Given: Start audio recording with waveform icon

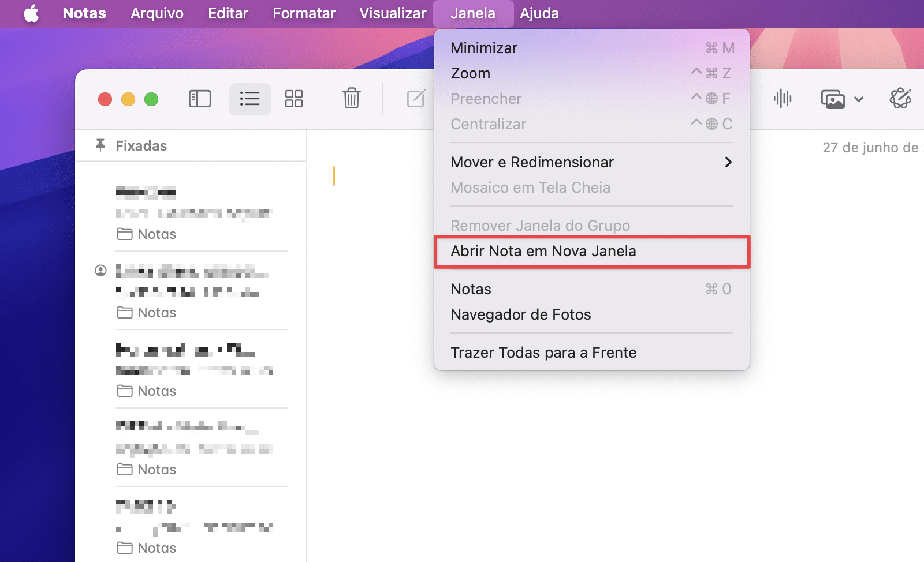Looking at the screenshot, I should coord(783,99).
